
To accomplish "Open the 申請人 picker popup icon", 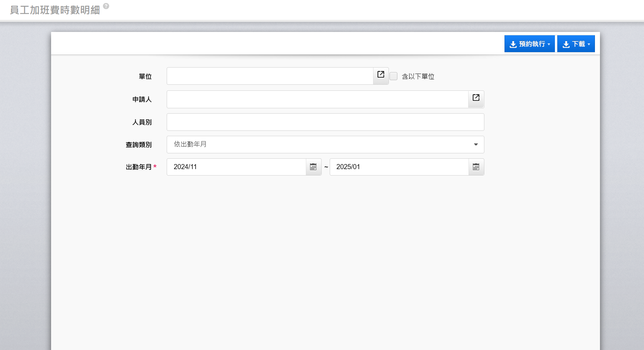I will pos(476,99).
